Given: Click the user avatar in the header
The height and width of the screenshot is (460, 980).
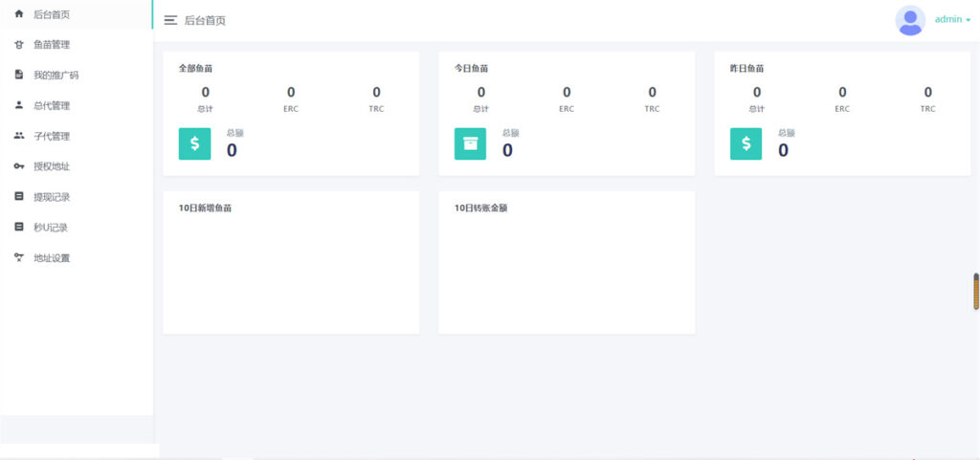Looking at the screenshot, I should (909, 20).
